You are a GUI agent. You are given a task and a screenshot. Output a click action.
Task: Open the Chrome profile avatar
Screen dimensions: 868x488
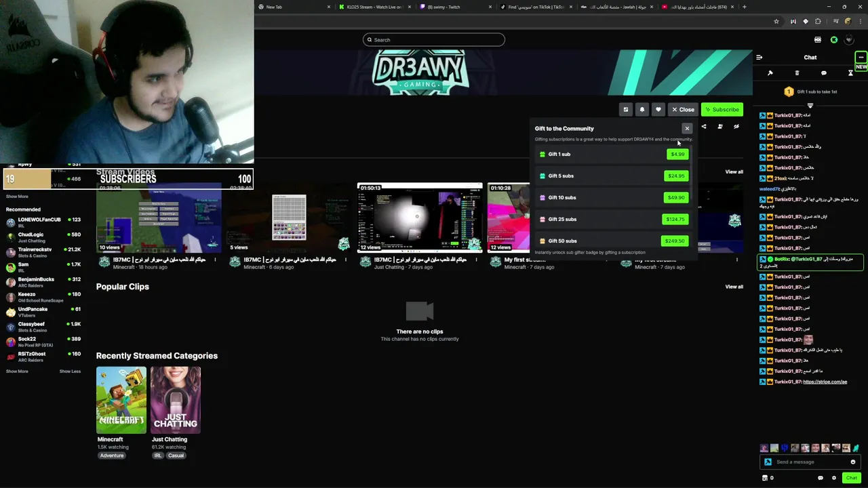tap(848, 22)
